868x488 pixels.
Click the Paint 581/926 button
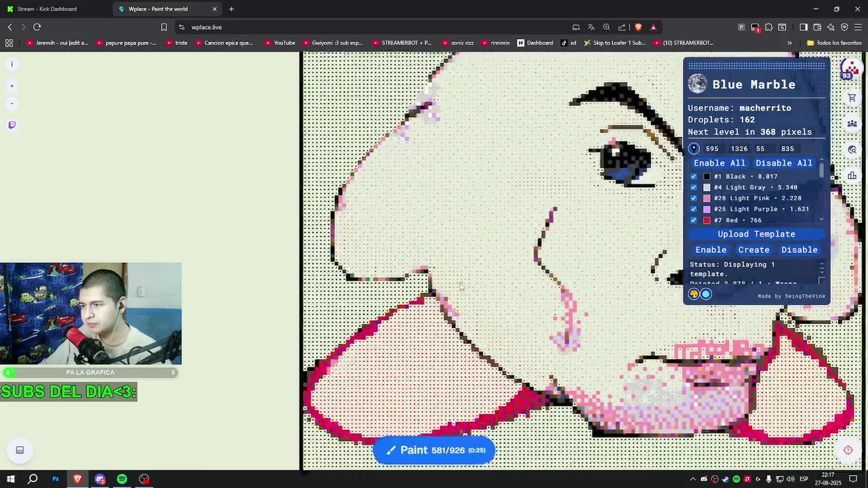click(434, 450)
